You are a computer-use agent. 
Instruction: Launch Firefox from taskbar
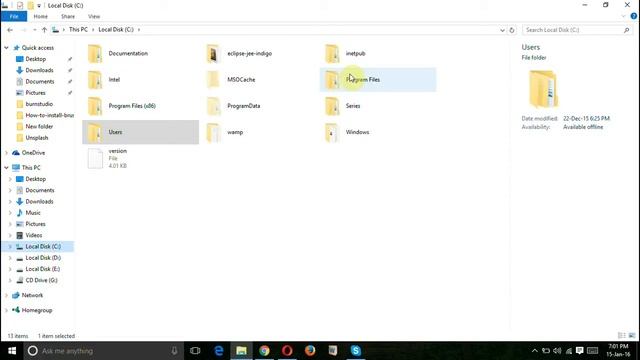coord(310,351)
